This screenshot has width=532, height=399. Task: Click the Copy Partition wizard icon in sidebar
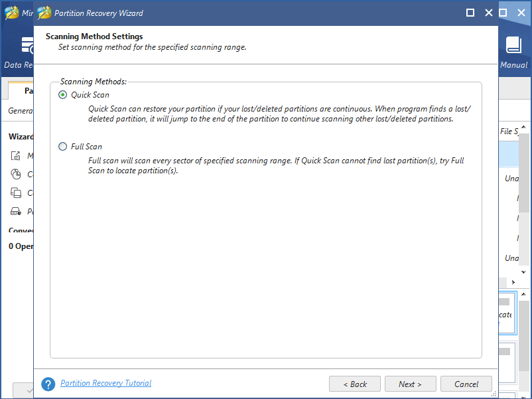pyautogui.click(x=16, y=174)
